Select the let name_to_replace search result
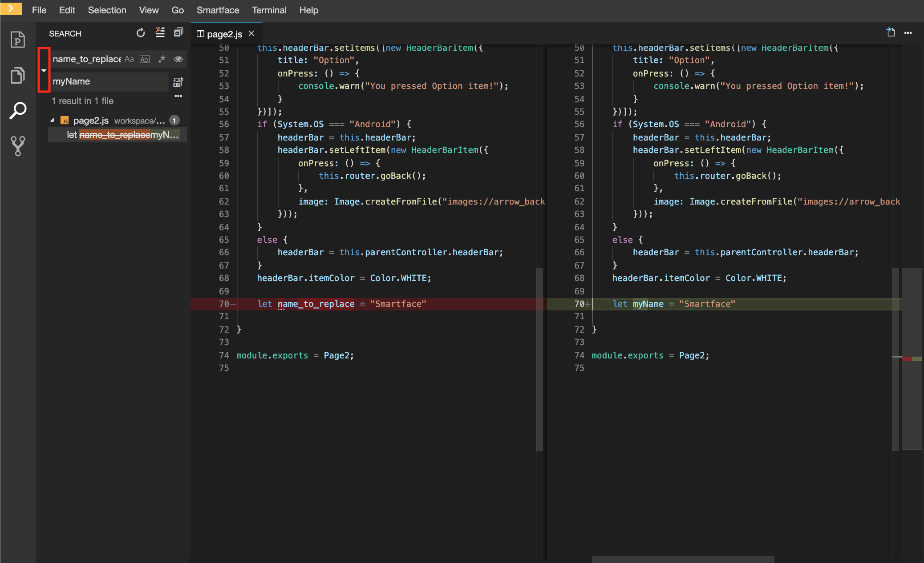This screenshot has width=924, height=563. click(122, 135)
